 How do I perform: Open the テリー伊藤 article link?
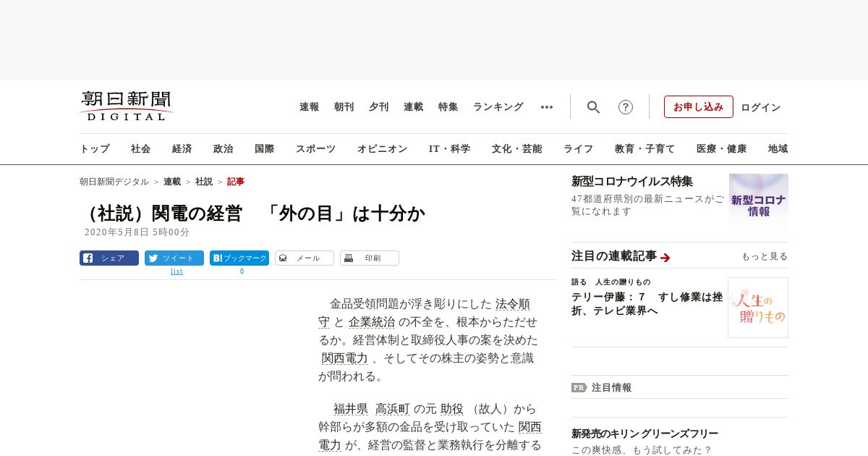click(647, 303)
